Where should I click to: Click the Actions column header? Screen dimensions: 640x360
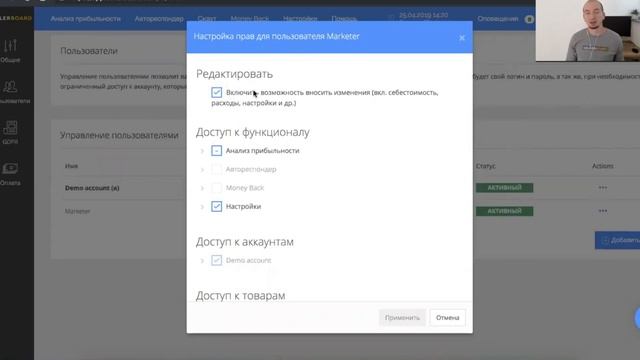pyautogui.click(x=602, y=166)
